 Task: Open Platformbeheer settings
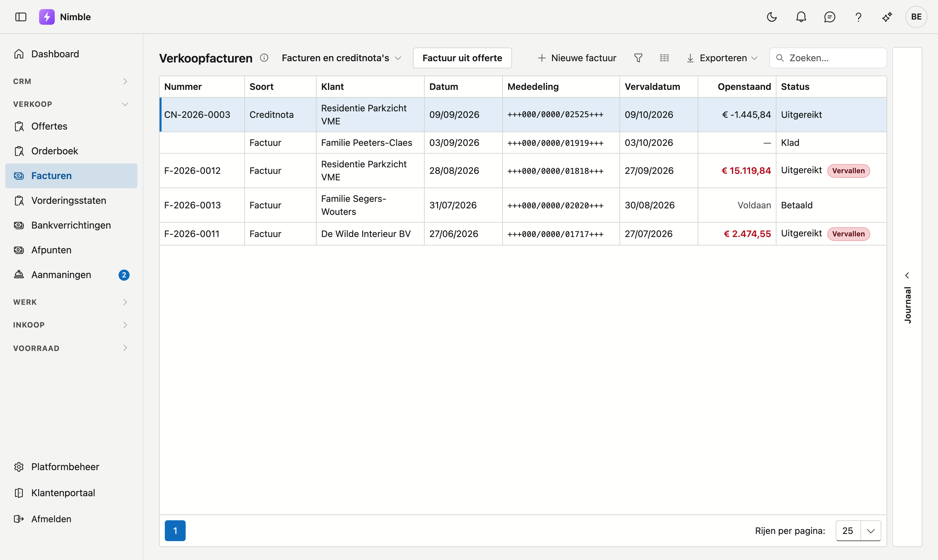[71, 467]
